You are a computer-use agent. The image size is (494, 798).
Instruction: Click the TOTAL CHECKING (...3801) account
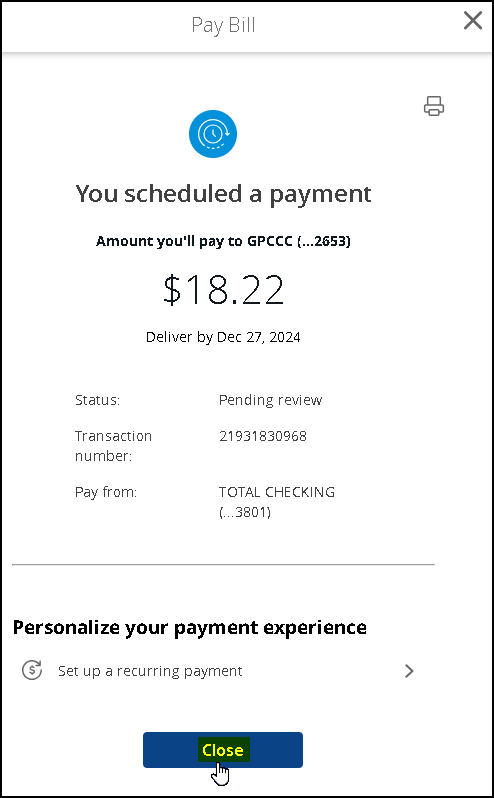pos(277,502)
